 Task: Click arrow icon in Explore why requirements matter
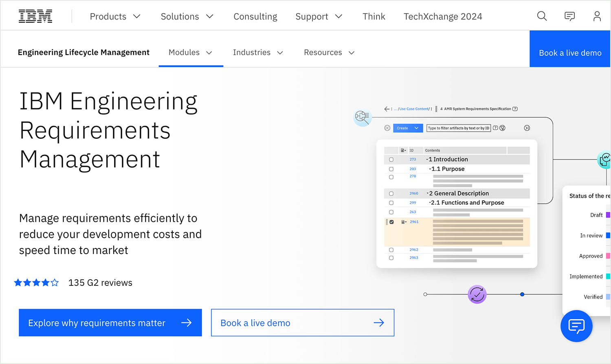pyautogui.click(x=187, y=323)
